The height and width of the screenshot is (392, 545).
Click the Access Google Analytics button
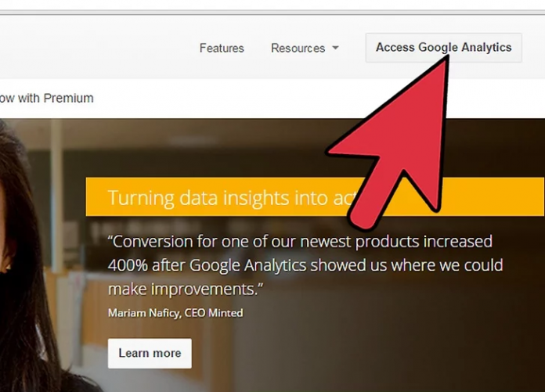coord(443,48)
